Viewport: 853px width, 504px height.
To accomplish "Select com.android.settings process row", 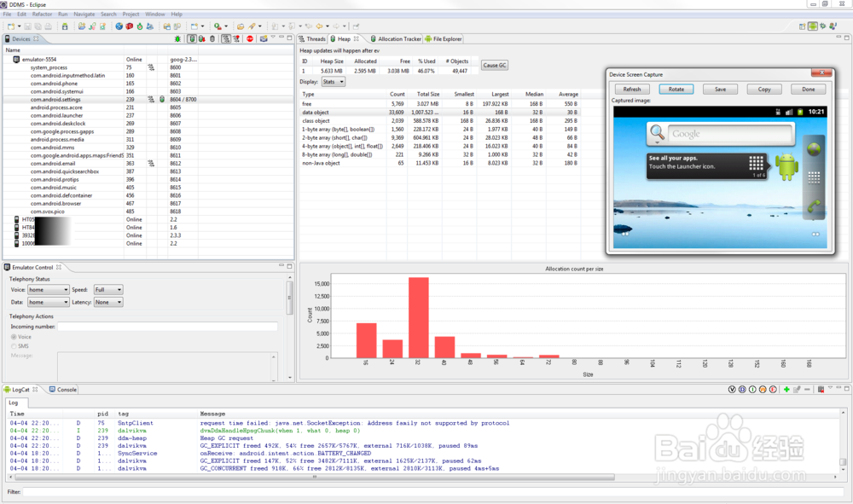I will [x=148, y=100].
